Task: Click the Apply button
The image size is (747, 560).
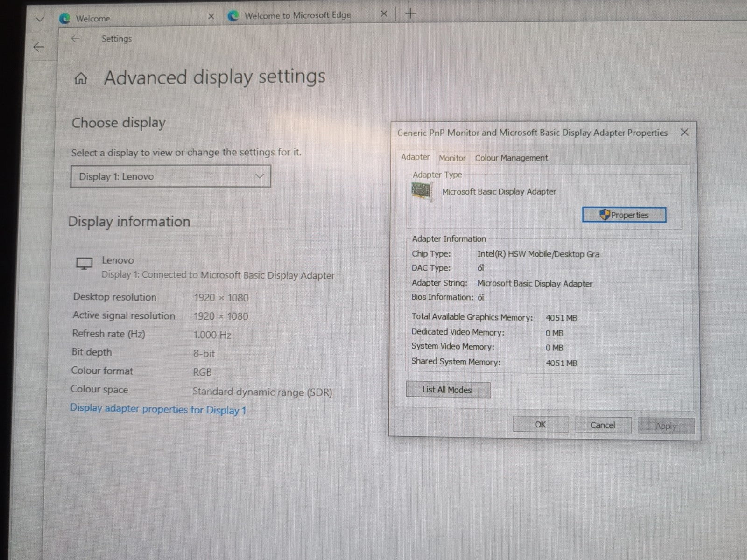Action: point(666,426)
